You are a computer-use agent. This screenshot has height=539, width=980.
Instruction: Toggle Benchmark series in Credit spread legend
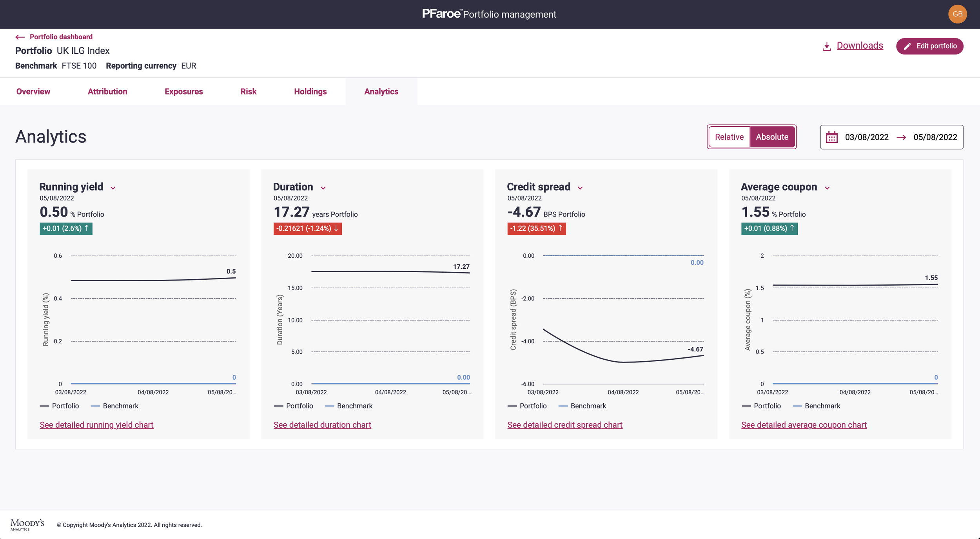[582, 406]
